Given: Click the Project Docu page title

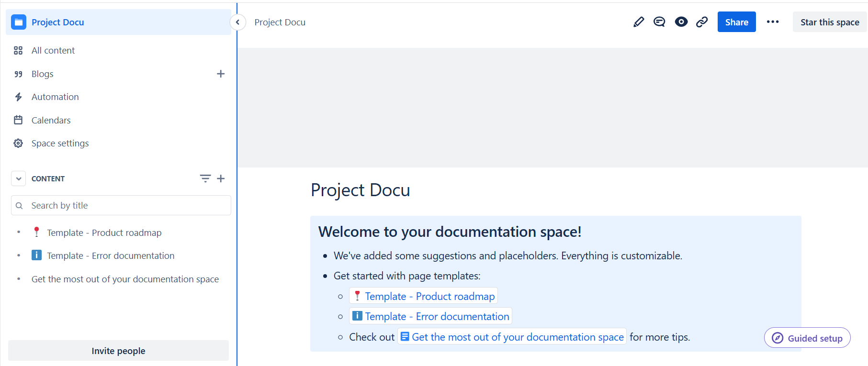Looking at the screenshot, I should pyautogui.click(x=360, y=190).
